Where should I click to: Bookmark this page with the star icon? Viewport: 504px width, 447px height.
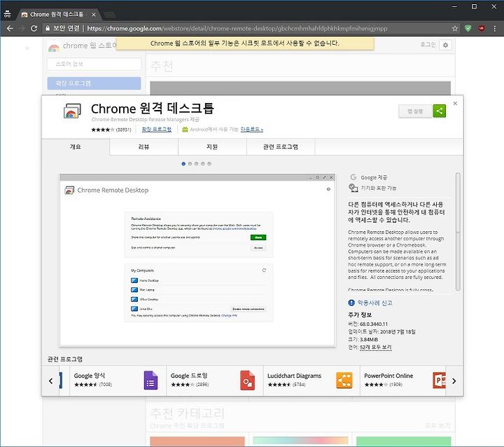[x=454, y=28]
